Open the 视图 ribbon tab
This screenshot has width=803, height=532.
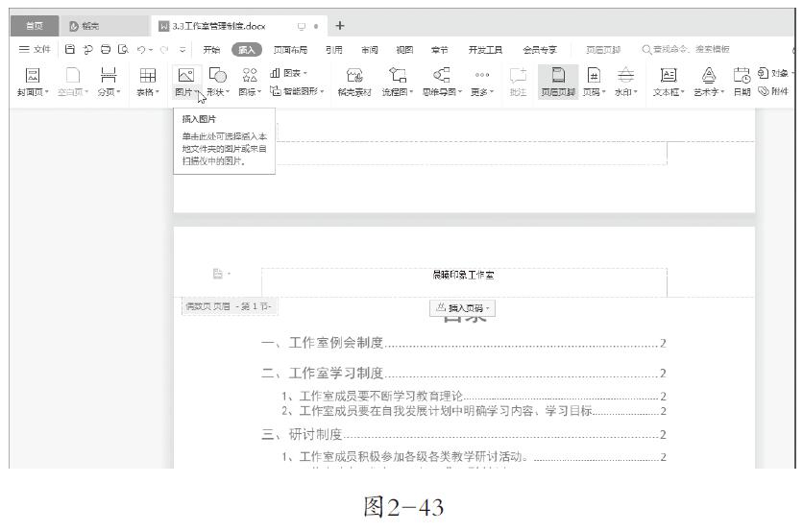click(x=404, y=50)
